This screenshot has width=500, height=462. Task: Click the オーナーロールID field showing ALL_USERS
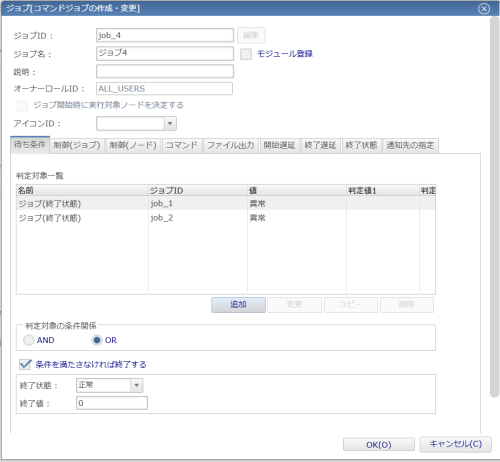tap(164, 89)
